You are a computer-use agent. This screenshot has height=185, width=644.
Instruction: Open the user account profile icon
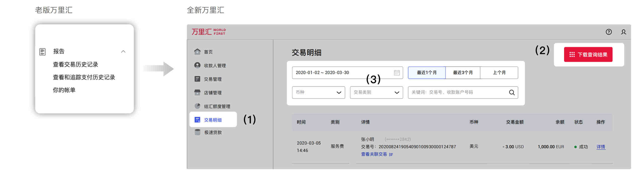[x=623, y=32]
